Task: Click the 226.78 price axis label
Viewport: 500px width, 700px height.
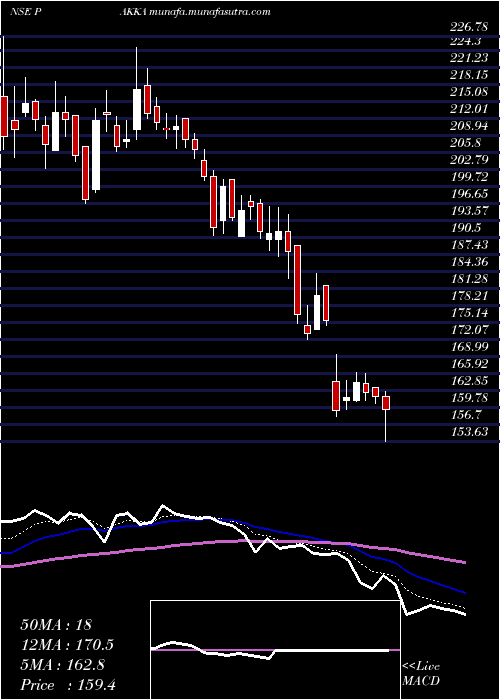Action: [x=468, y=27]
